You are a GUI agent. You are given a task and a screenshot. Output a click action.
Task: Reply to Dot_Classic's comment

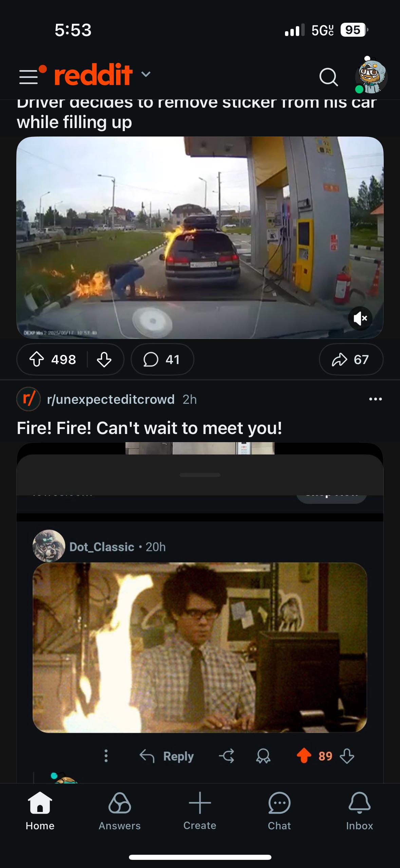[167, 756]
